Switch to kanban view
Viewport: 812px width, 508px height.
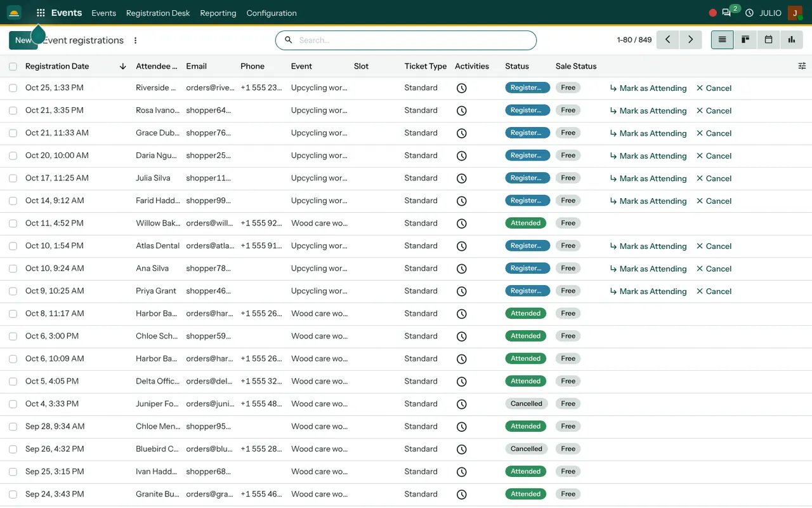(745, 39)
